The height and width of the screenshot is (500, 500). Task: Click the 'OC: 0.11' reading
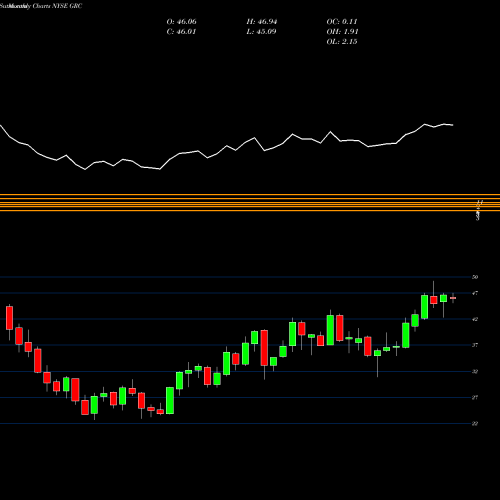pos(342,22)
